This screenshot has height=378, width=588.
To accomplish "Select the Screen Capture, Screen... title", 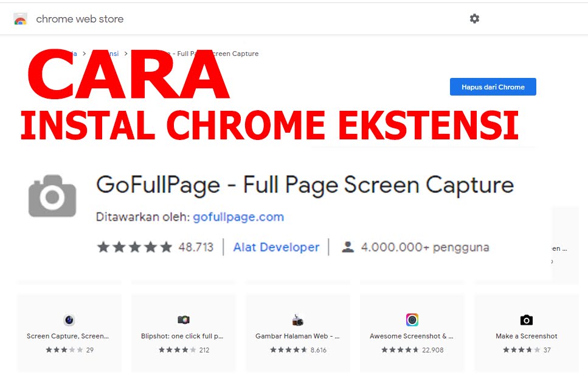I will click(x=67, y=336).
